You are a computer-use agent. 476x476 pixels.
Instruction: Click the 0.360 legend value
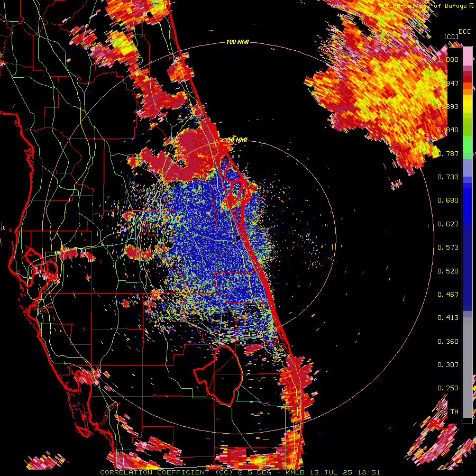448,342
